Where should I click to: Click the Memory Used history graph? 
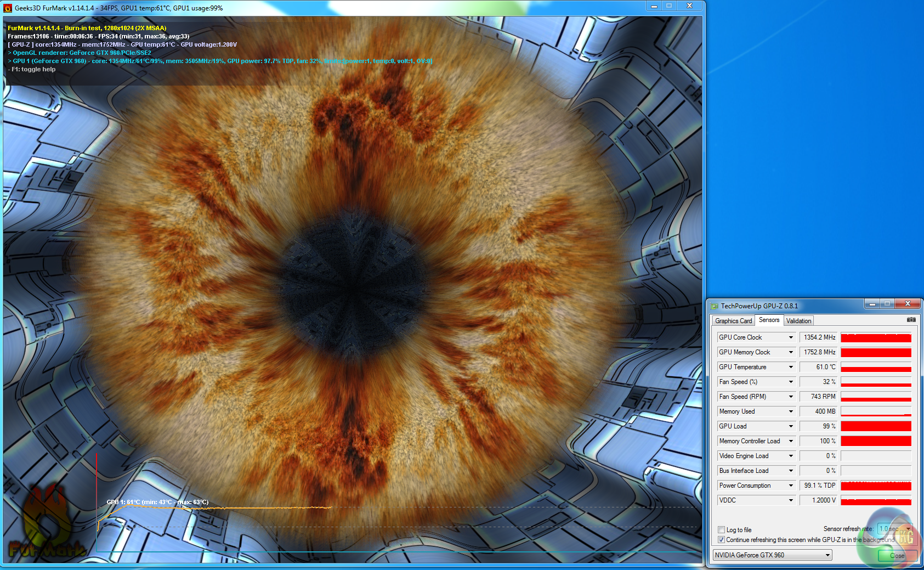point(876,411)
